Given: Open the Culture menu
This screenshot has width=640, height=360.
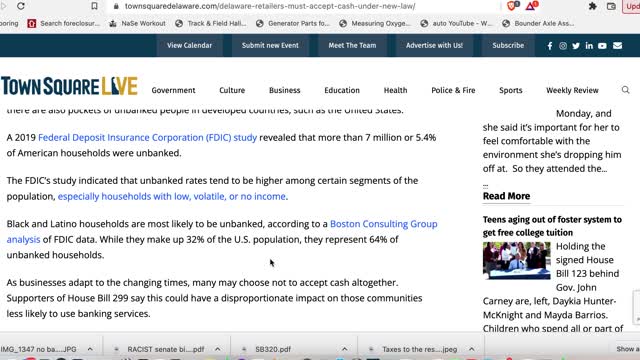Looking at the screenshot, I should (x=232, y=90).
